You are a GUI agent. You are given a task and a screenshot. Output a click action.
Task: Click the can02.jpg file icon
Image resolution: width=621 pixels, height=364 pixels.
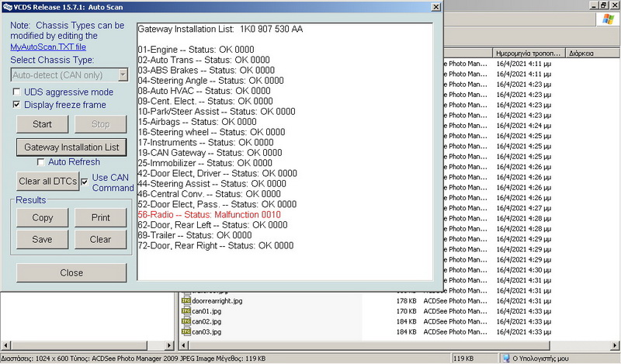pyautogui.click(x=186, y=321)
